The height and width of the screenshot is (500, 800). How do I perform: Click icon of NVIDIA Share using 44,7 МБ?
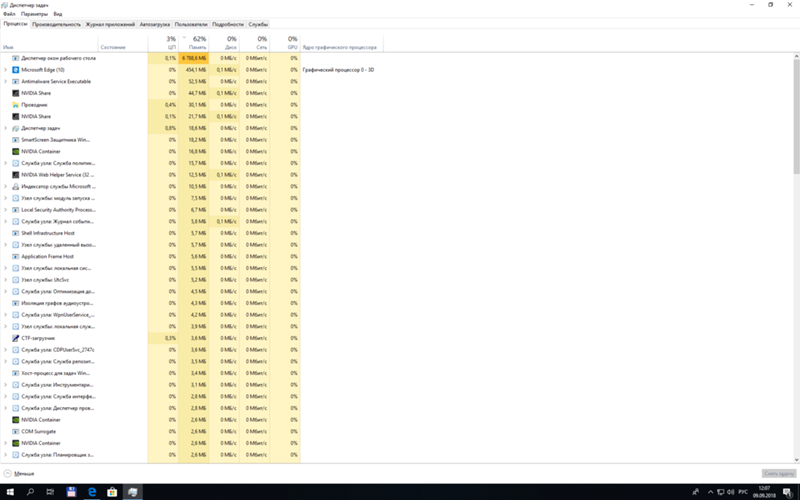[15, 93]
